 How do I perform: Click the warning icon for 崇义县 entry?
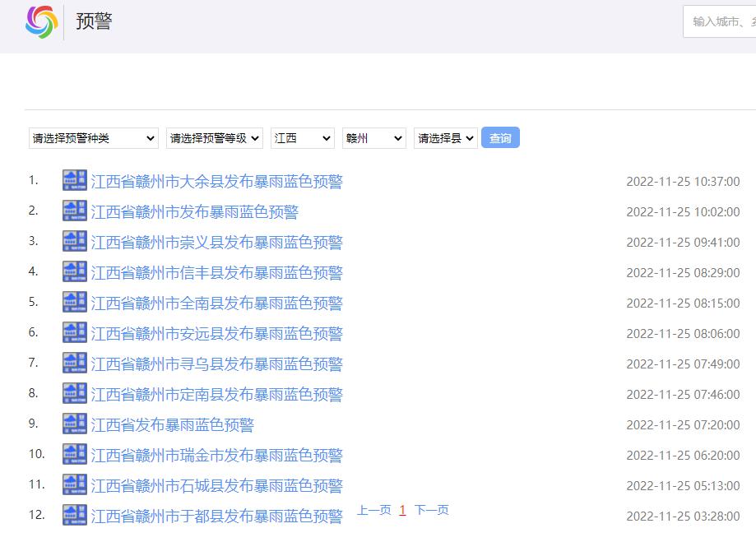pos(75,242)
